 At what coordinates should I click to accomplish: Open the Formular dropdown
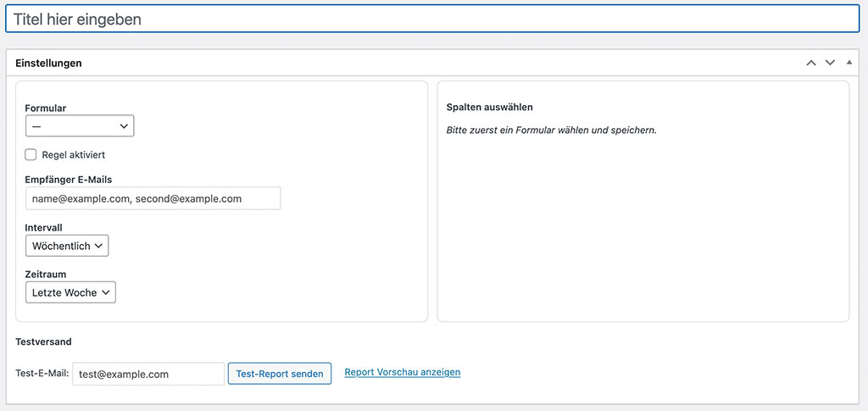point(80,126)
